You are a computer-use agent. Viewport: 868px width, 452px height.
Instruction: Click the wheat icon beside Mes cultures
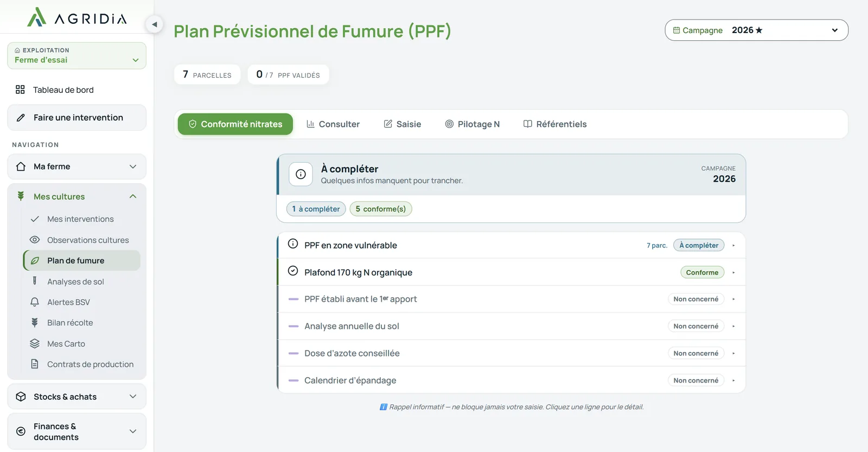pos(21,196)
